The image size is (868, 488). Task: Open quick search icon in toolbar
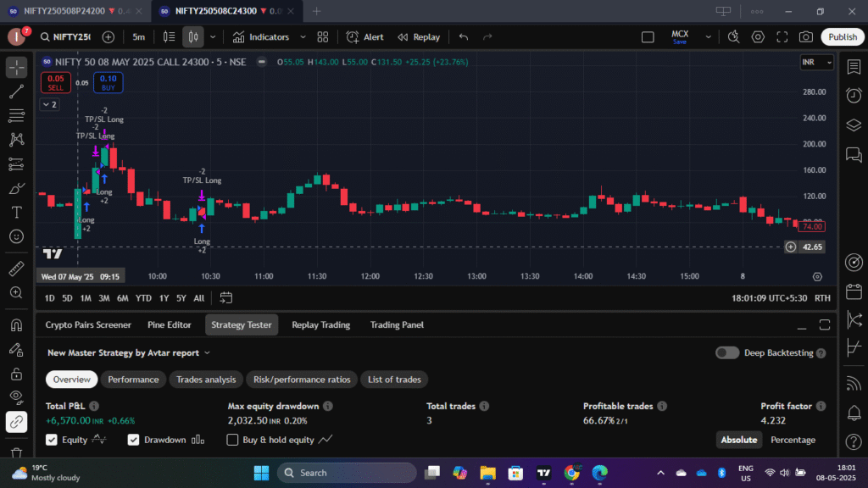click(x=733, y=37)
